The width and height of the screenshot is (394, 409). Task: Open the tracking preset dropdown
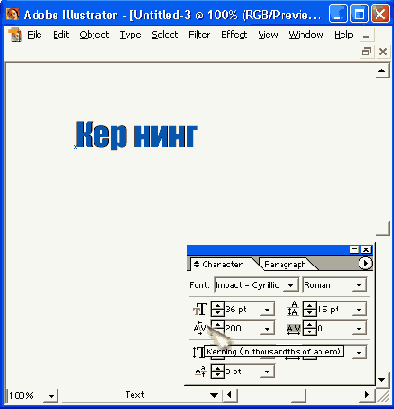coord(359,329)
